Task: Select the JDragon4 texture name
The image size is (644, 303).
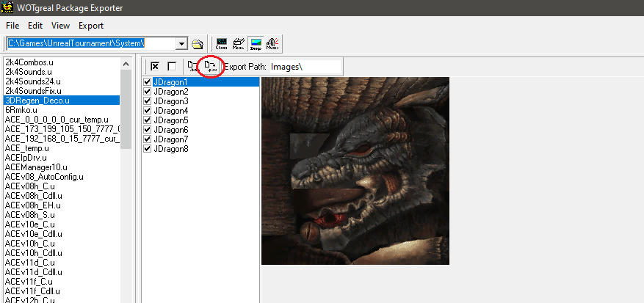Action: 171,111
